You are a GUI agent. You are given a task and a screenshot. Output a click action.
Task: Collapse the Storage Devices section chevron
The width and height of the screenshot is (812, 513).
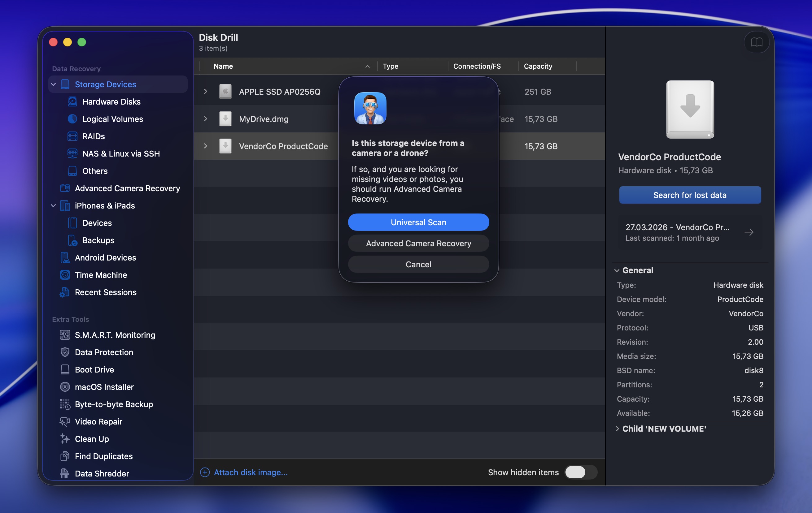pos(53,84)
